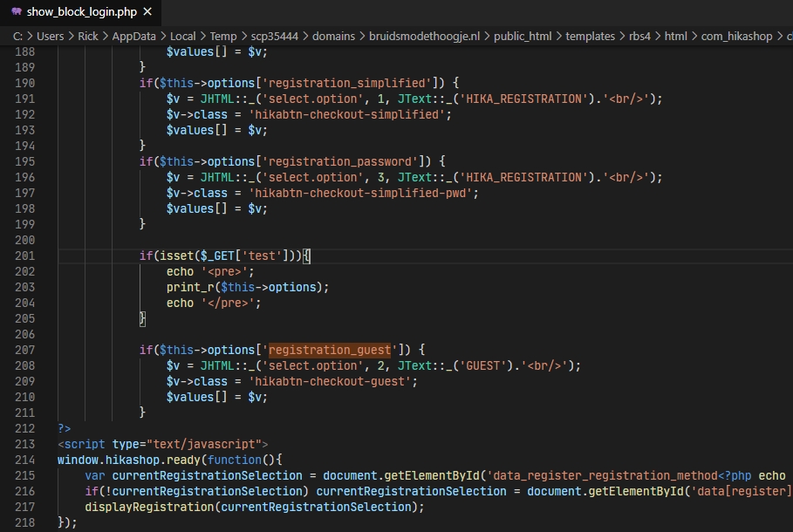
Task: Open the bruidsmodethoogje.nl breadcrumb segment
Action: tap(424, 37)
